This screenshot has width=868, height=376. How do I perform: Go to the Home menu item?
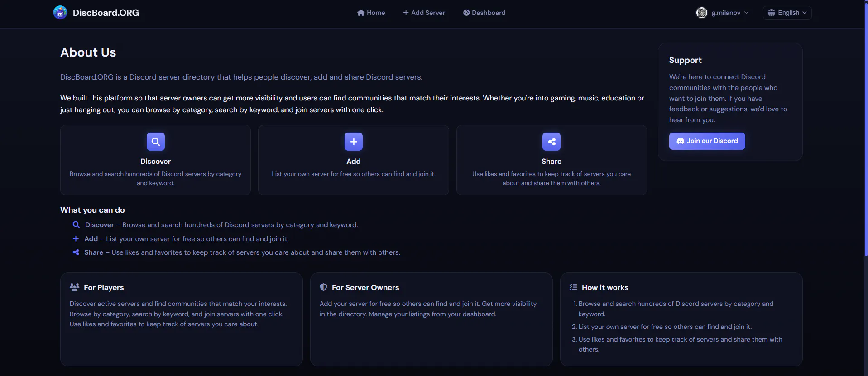[x=371, y=13]
